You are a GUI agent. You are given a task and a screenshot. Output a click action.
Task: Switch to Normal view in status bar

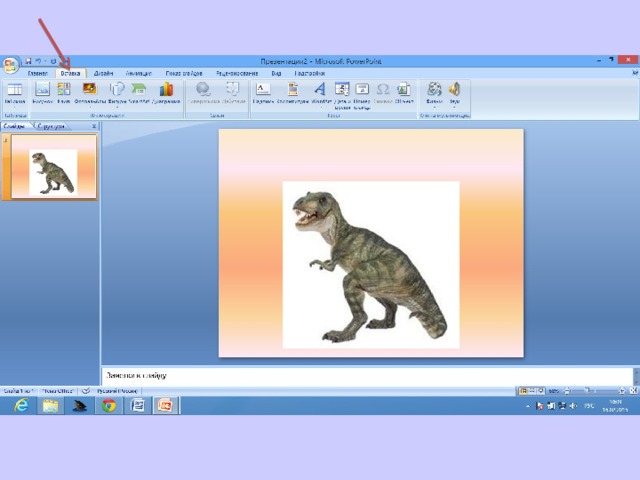pyautogui.click(x=523, y=391)
